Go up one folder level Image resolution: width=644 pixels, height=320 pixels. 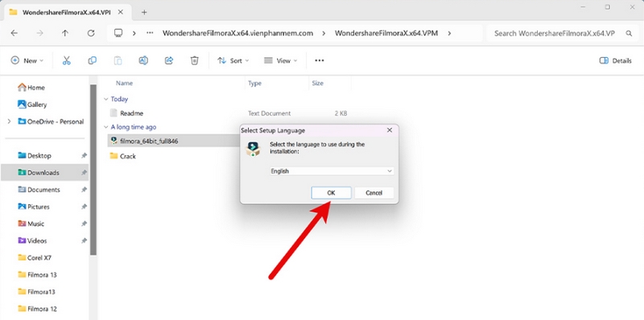coord(65,33)
